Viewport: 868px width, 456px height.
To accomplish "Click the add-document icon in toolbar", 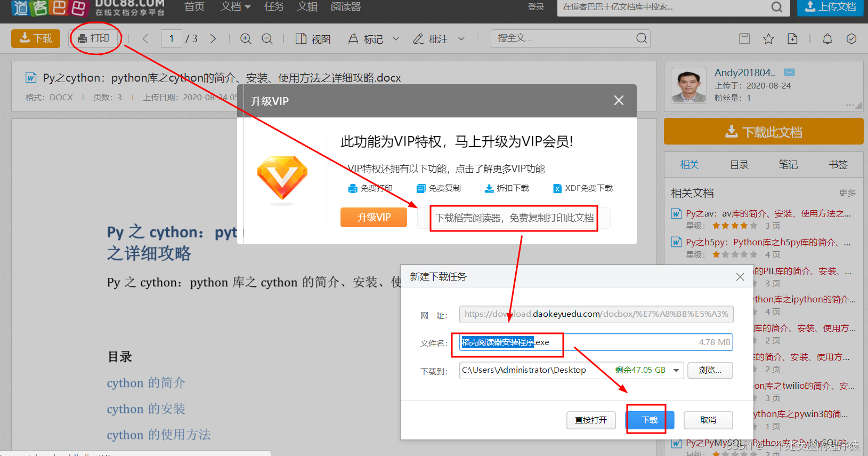I will (x=792, y=38).
